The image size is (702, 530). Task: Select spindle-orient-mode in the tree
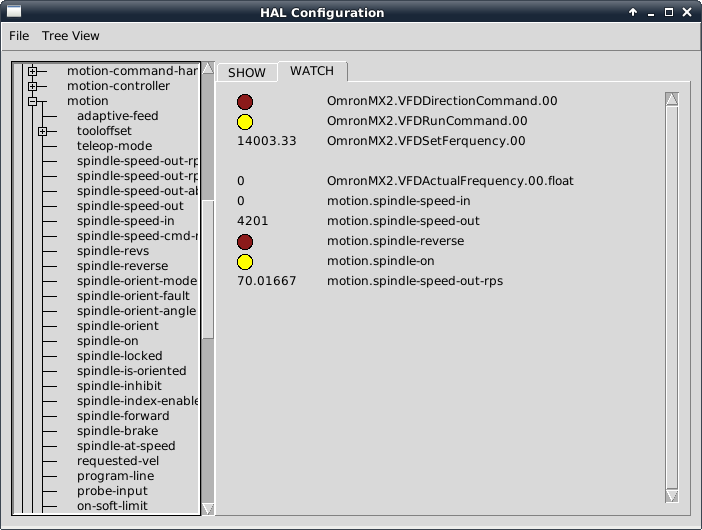[x=137, y=281]
